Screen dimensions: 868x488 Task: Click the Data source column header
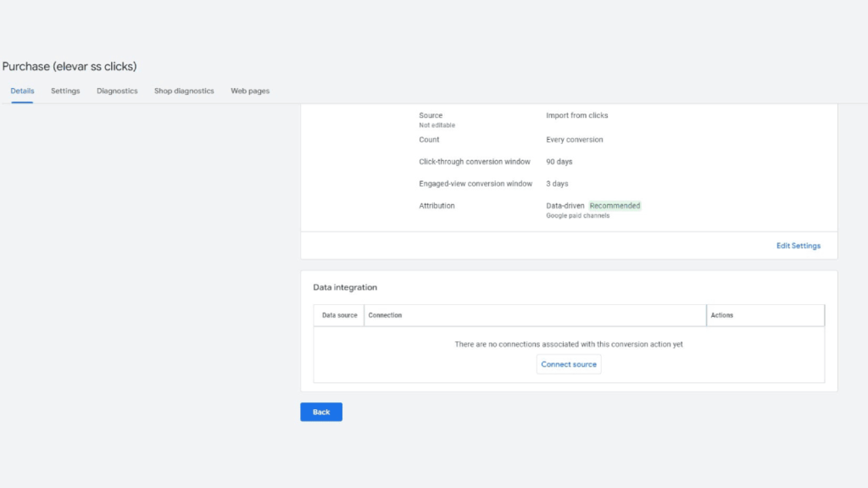(339, 315)
